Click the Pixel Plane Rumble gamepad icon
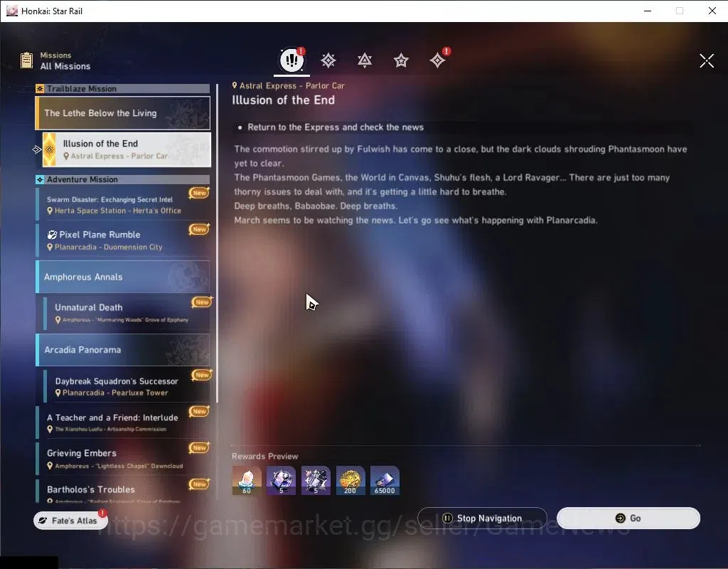 tap(52, 235)
